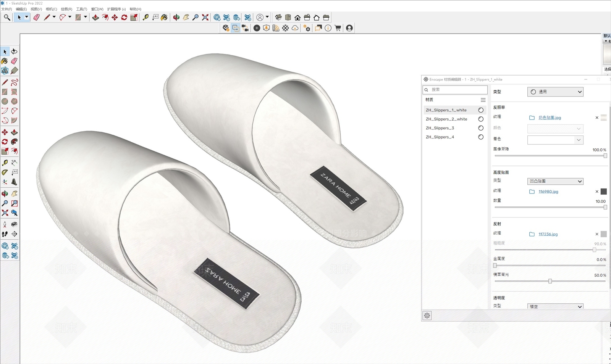This screenshot has width=611, height=364.
Task: Open the 材质 list hamburger menu
Action: [x=483, y=100]
